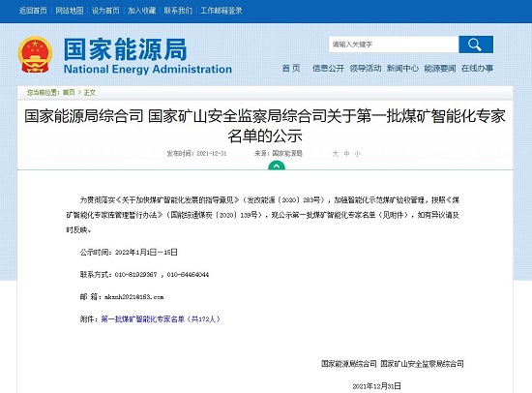Set font size to 中
This screenshot has height=393, width=532.
(346, 154)
